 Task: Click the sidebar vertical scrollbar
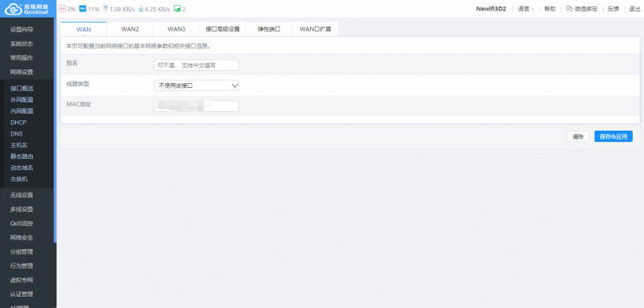[x=55, y=130]
